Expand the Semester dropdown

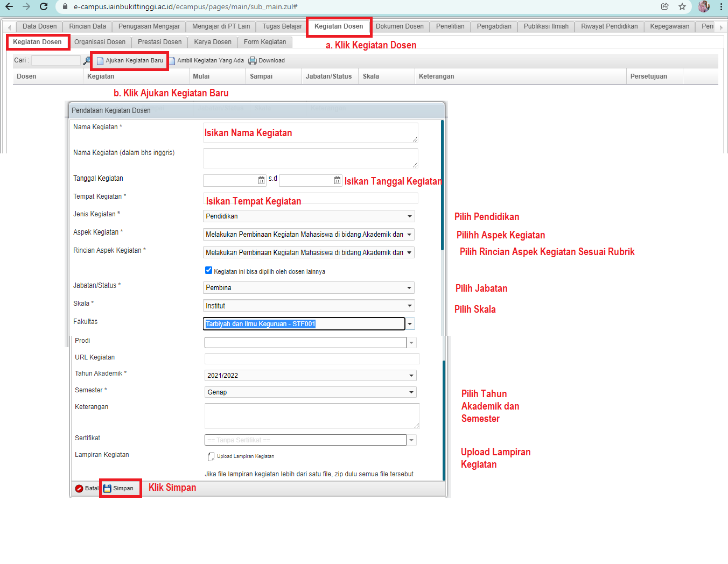(x=411, y=392)
